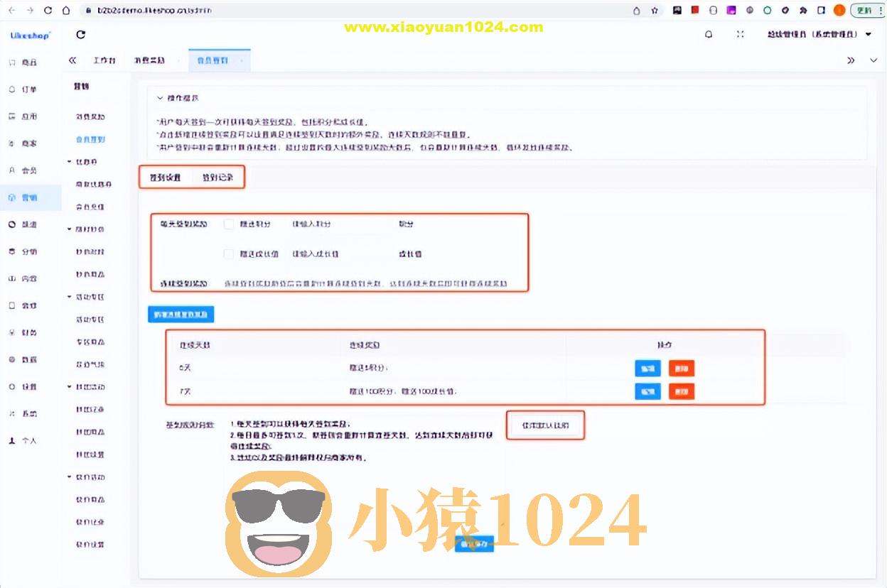Open the 商品 section in sidebar
The width and height of the screenshot is (887, 588).
click(28, 62)
